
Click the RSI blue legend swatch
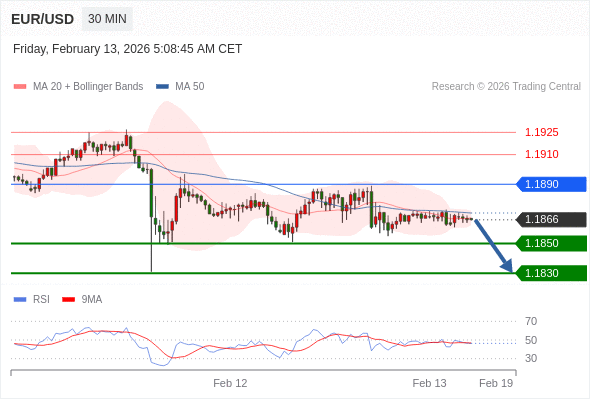[20, 300]
